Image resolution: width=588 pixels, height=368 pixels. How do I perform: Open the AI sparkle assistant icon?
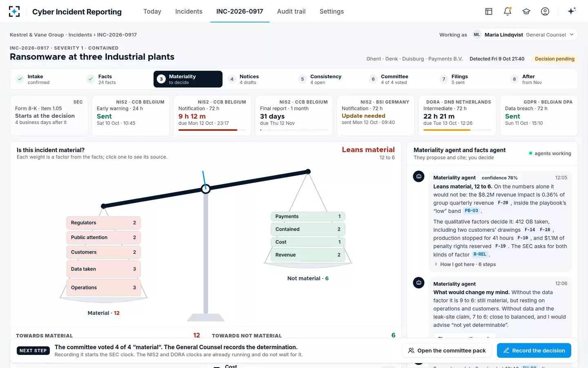click(572, 11)
